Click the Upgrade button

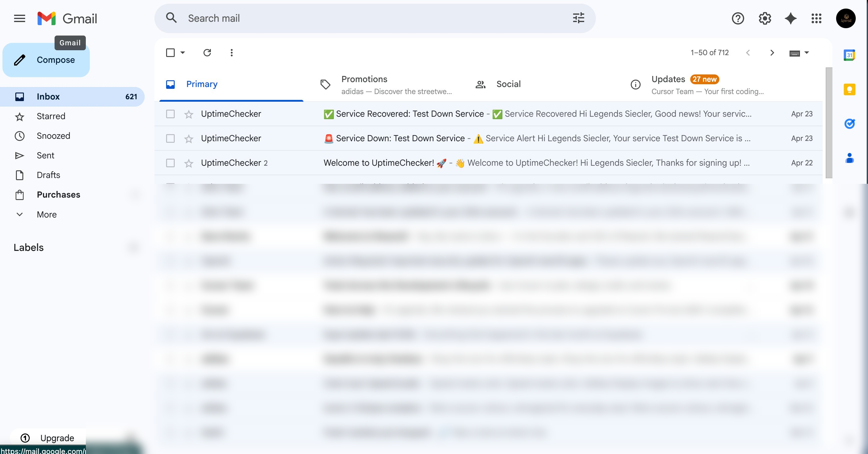click(48, 437)
